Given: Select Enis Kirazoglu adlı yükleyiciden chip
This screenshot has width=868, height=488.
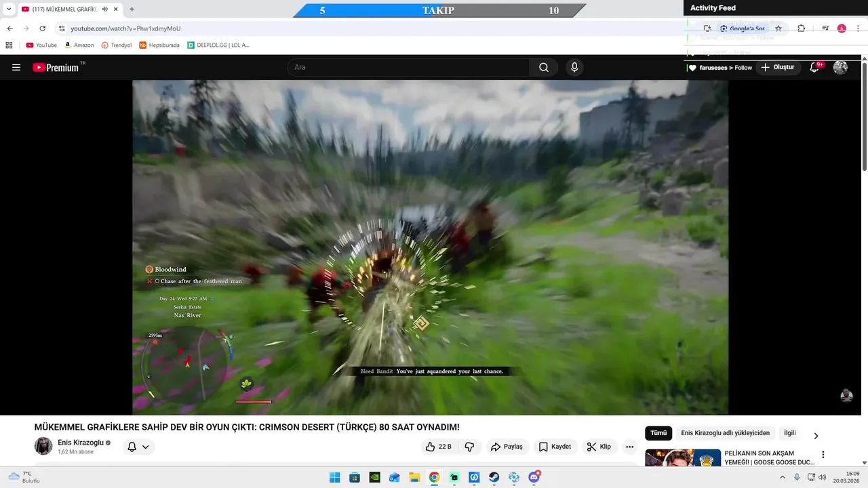Looking at the screenshot, I should point(726,433).
